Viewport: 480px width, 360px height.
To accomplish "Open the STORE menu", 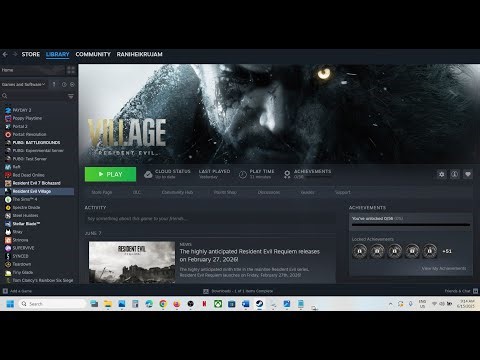I will click(x=31, y=54).
